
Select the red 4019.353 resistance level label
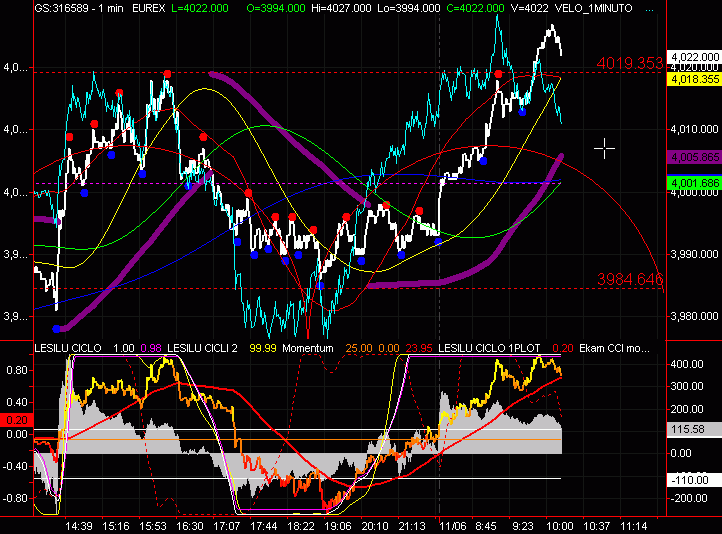(630, 64)
